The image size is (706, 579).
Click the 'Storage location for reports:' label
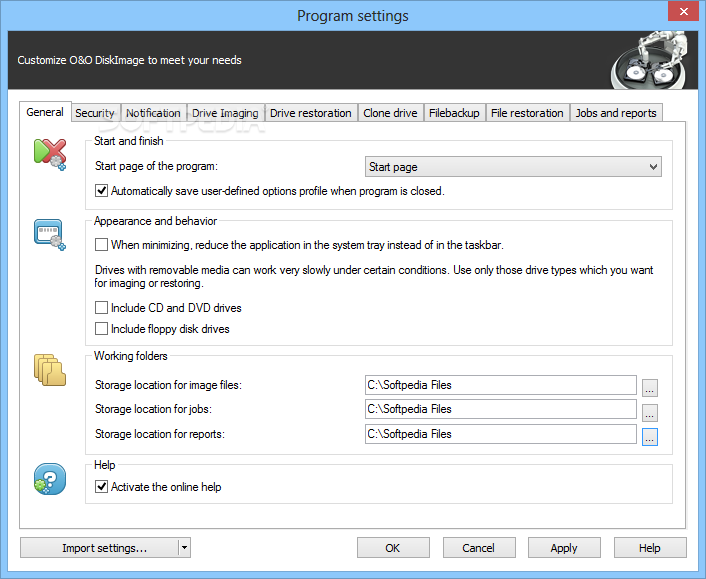(x=160, y=434)
